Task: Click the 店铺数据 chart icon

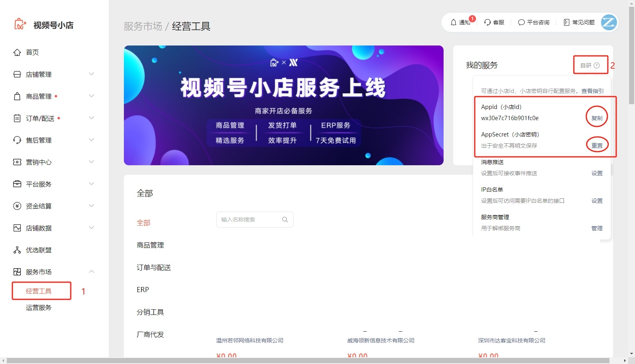Action: [17, 228]
